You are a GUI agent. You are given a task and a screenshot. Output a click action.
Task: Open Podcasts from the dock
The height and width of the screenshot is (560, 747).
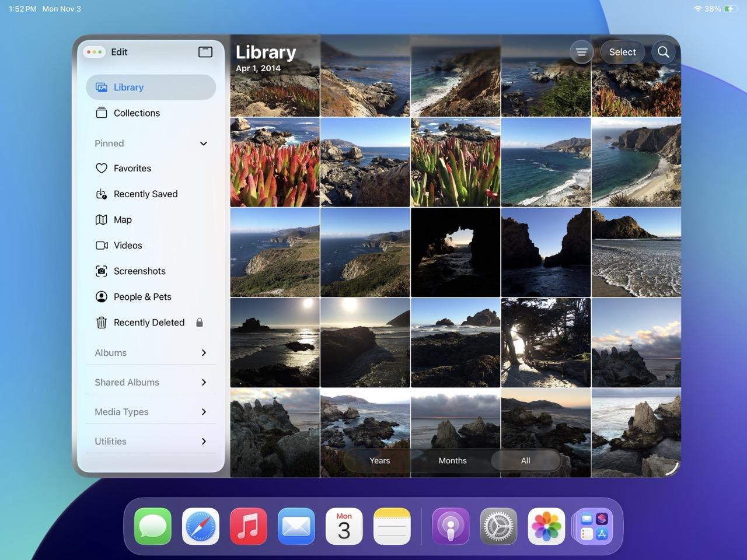point(451,526)
